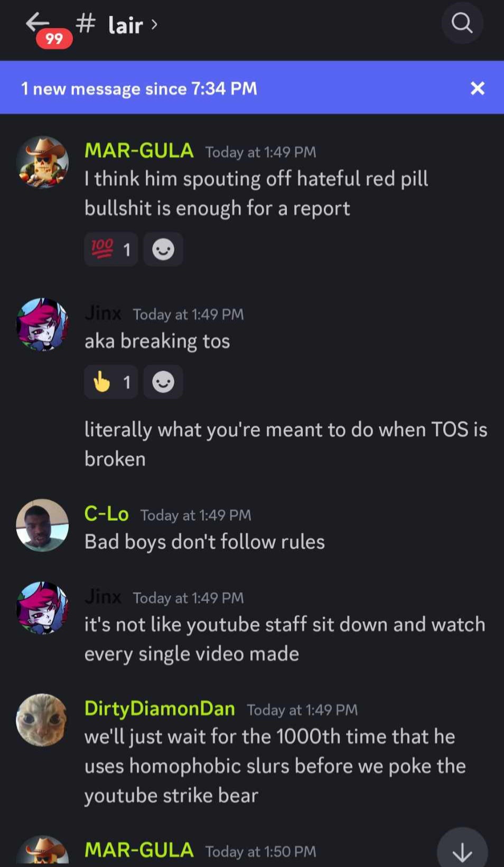View C-Lo's profile picture

(42, 525)
